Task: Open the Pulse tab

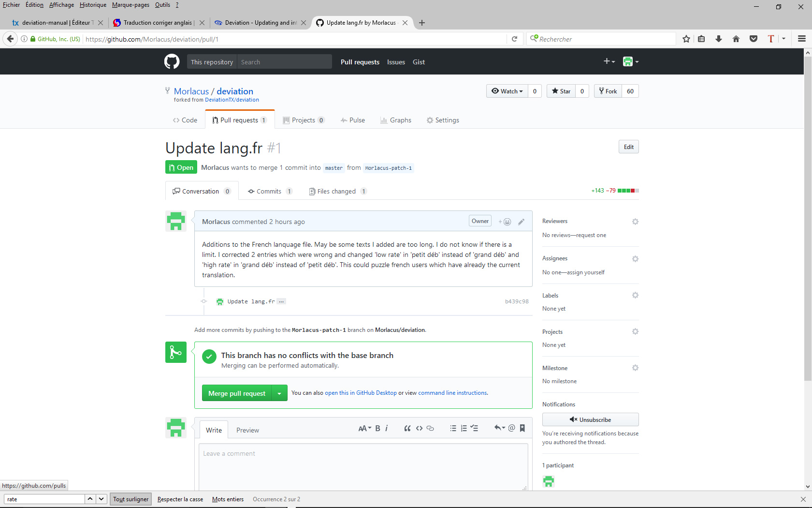Action: tap(353, 120)
